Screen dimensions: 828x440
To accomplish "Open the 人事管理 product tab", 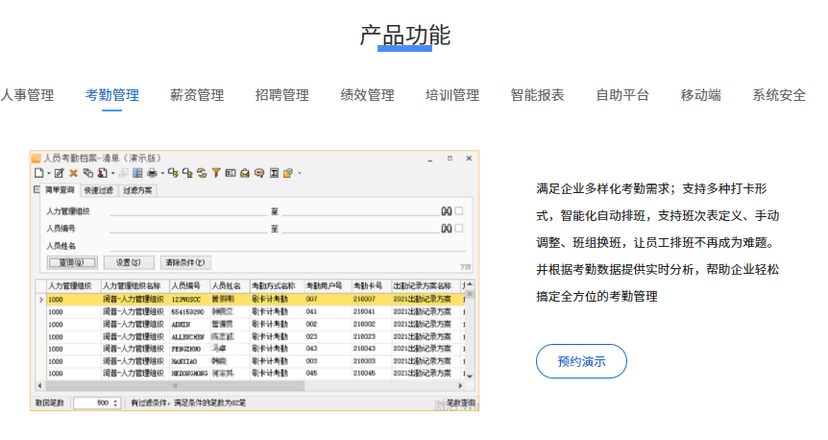I will (x=27, y=95).
